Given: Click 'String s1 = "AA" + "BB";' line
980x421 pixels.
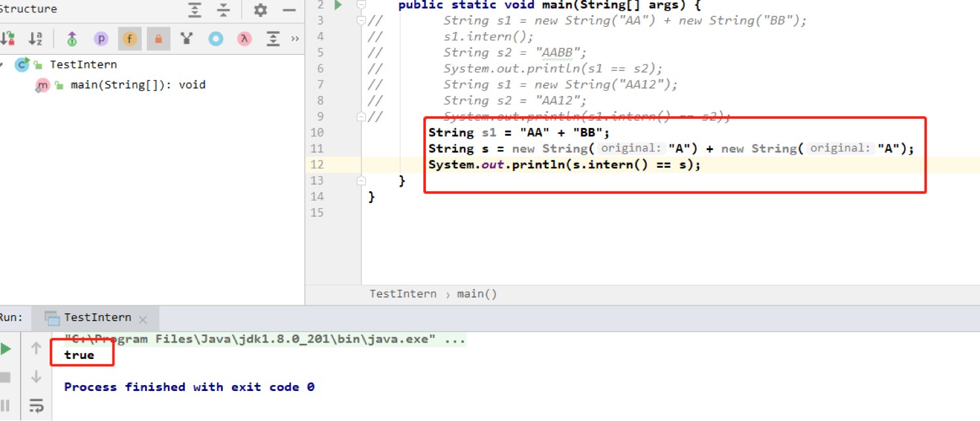Looking at the screenshot, I should click(x=519, y=133).
